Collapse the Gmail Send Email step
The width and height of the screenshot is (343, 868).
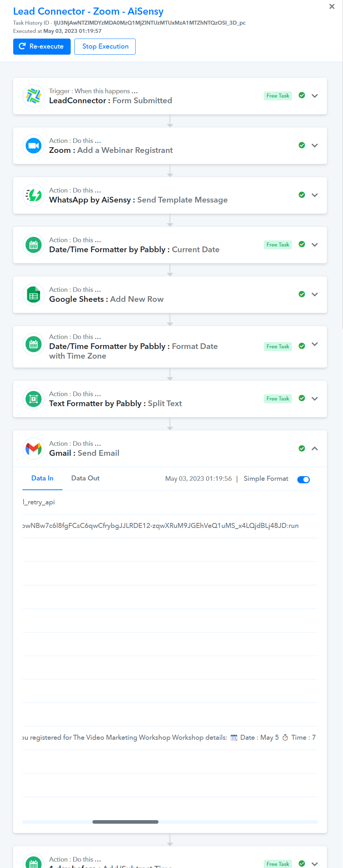[x=315, y=449]
